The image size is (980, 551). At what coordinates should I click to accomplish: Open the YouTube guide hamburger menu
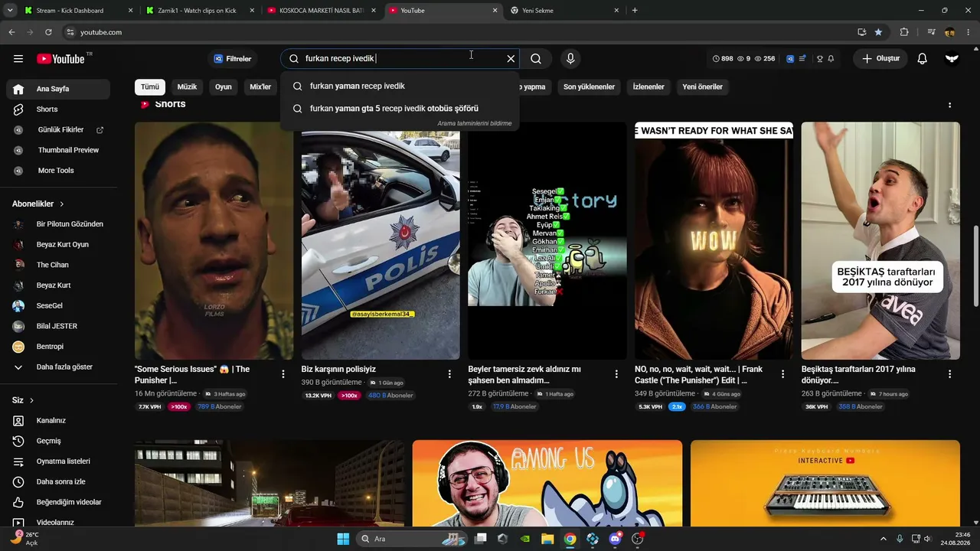tap(18, 59)
